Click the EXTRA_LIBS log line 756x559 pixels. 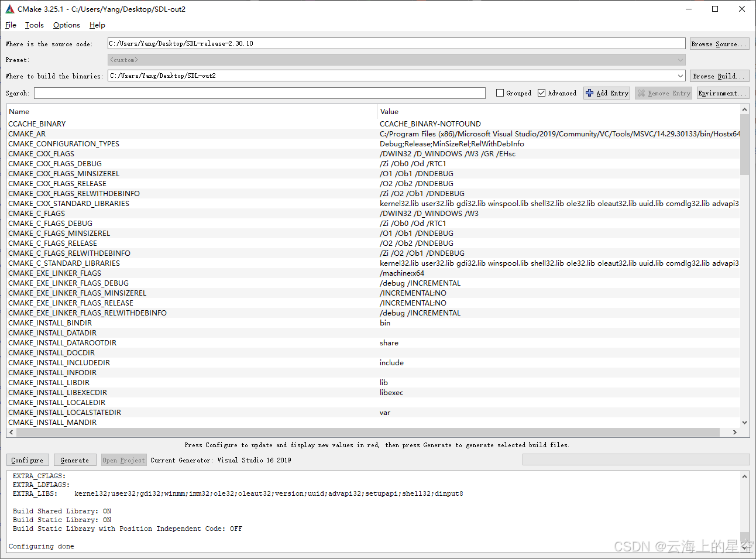point(238,493)
